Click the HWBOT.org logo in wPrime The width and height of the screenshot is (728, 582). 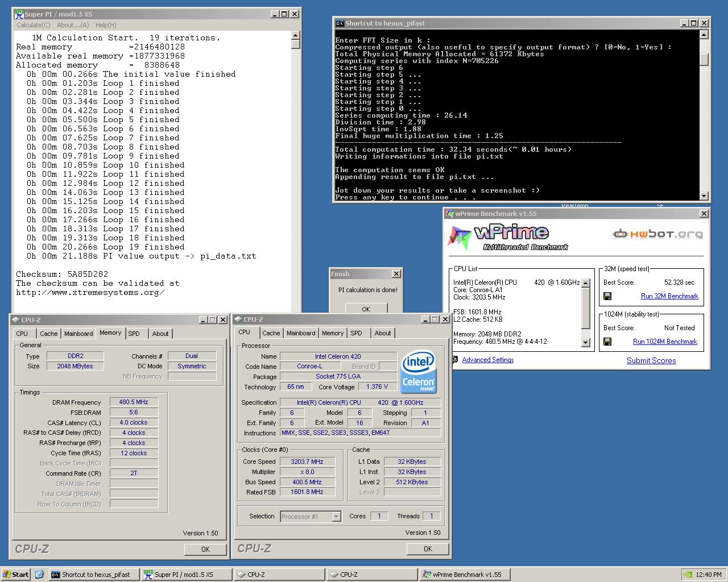657,234
